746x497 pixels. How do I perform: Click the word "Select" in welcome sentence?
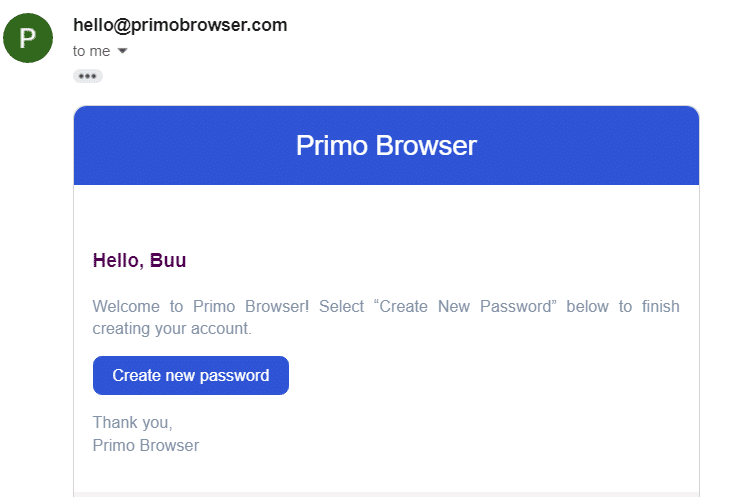tap(341, 306)
